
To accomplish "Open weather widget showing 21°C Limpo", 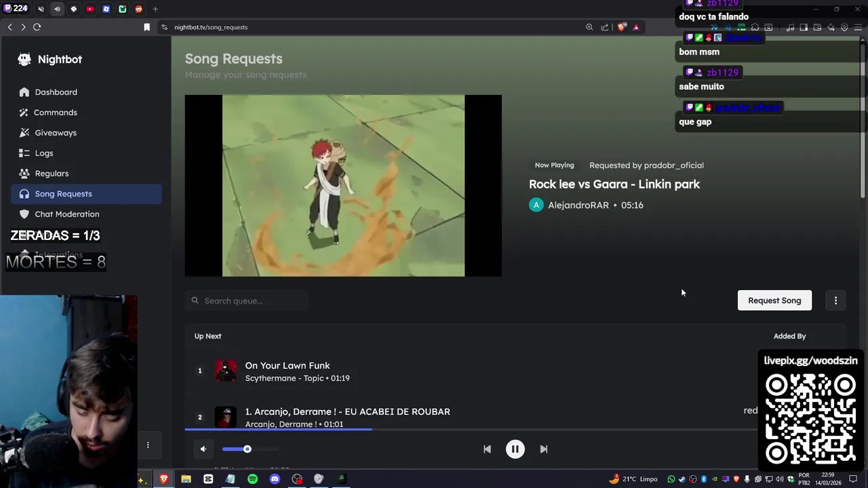I will (633, 479).
